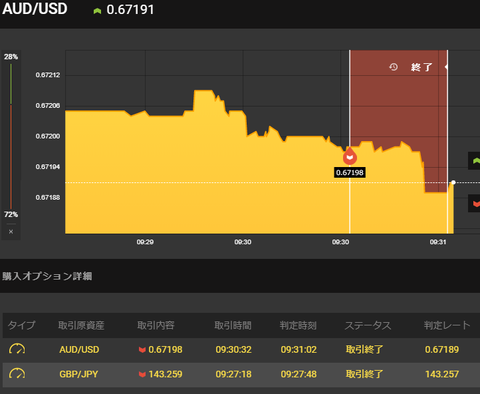
Task: Click the green arrow next to 0.67191
Action: pyautogui.click(x=97, y=11)
